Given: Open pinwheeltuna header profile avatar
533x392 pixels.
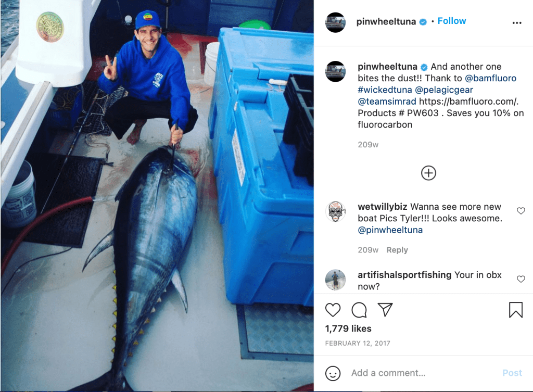Looking at the screenshot, I should click(336, 22).
